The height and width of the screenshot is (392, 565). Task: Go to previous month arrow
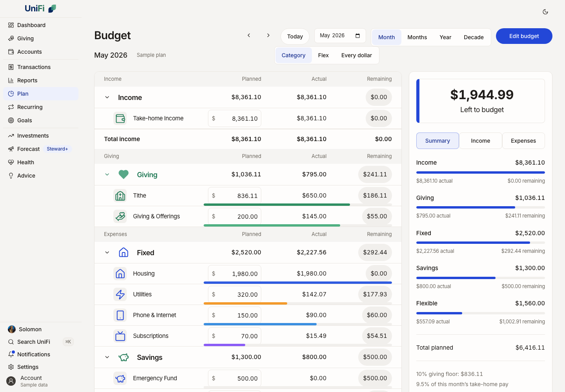pyautogui.click(x=249, y=35)
